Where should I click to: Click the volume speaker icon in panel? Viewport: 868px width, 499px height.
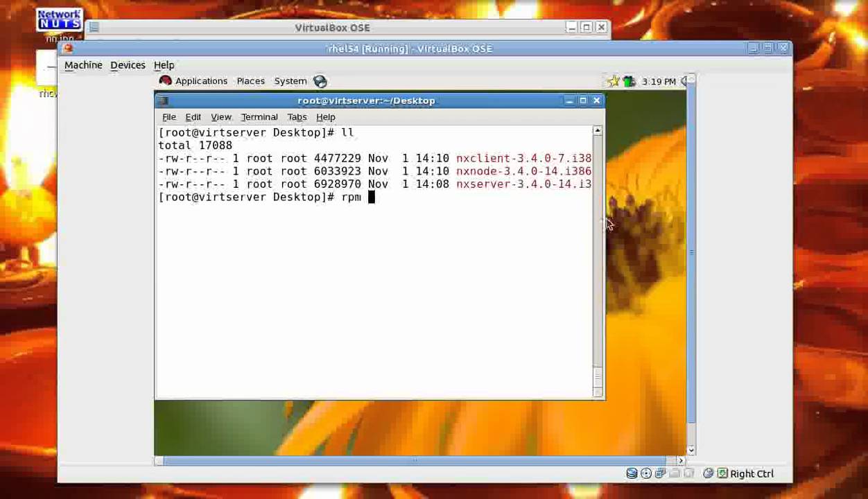[684, 82]
